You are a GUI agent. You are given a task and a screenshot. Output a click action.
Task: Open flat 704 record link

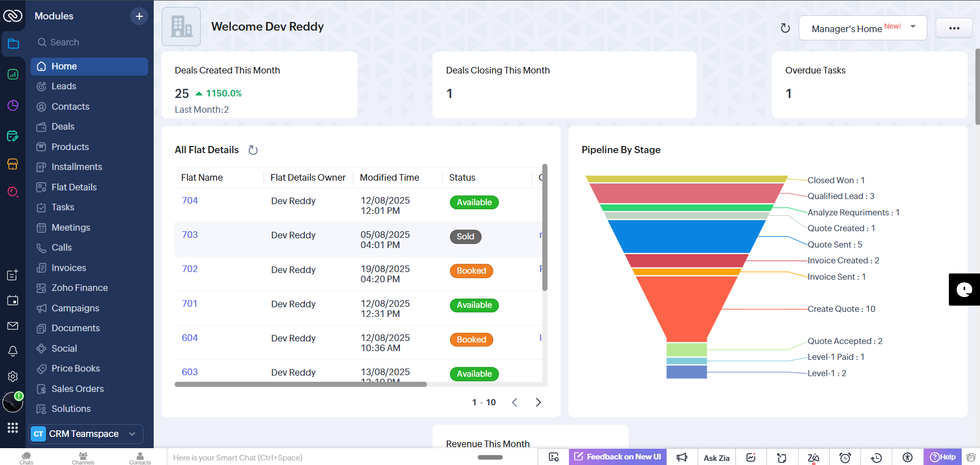189,201
